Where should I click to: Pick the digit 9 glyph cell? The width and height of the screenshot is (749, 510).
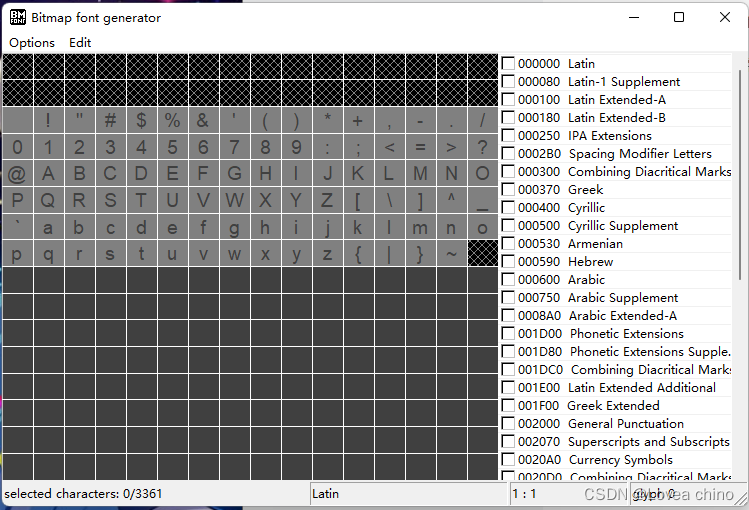[x=297, y=147]
